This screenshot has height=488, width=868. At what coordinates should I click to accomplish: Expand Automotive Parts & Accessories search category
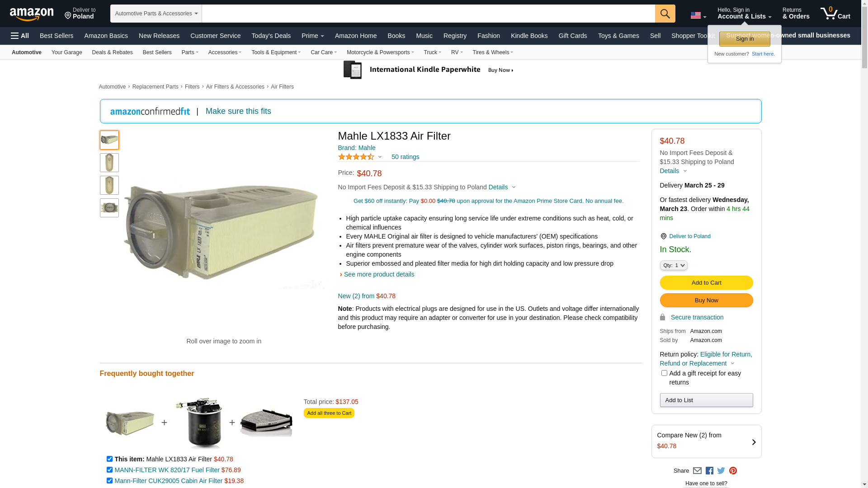[156, 14]
